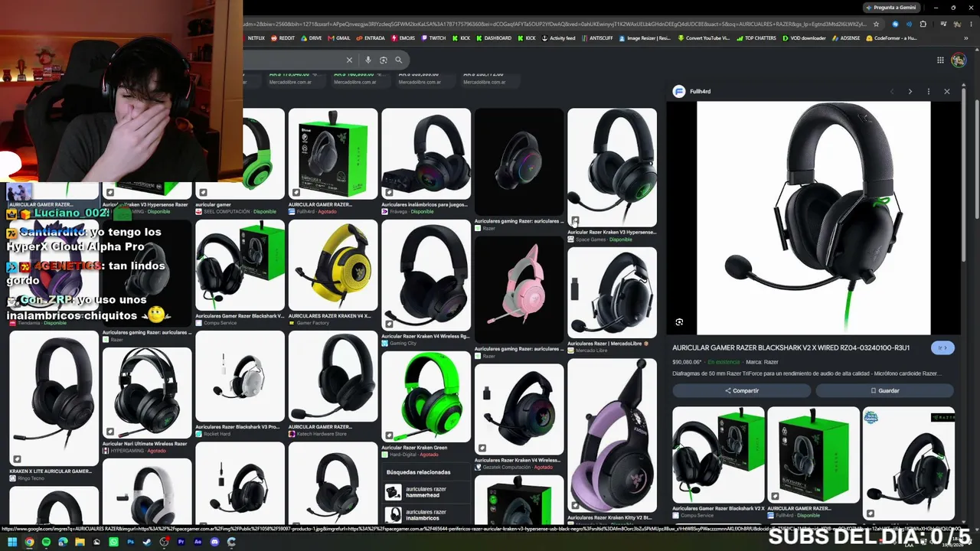Share the Blackshark V2 X image
Screen dimensions: 980x551
[x=741, y=390]
